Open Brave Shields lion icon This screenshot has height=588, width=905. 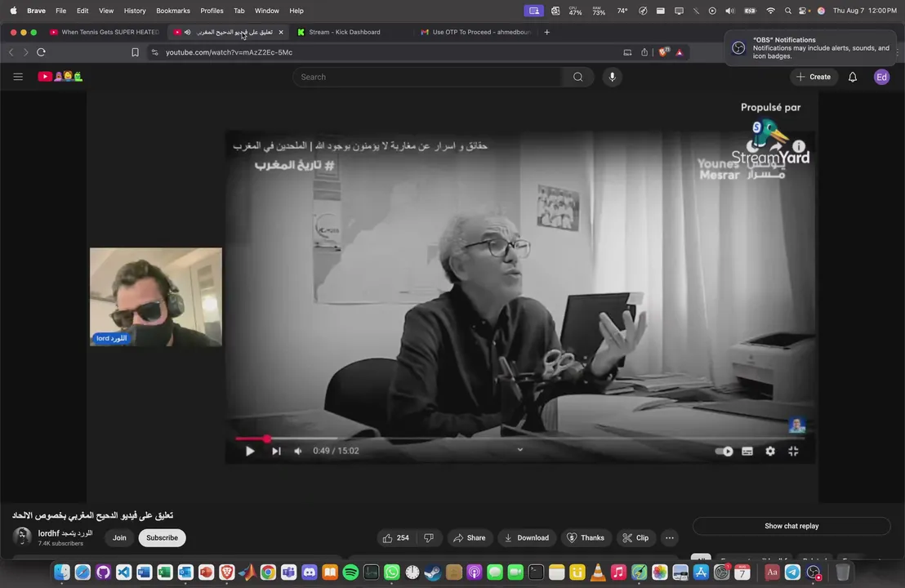click(663, 52)
